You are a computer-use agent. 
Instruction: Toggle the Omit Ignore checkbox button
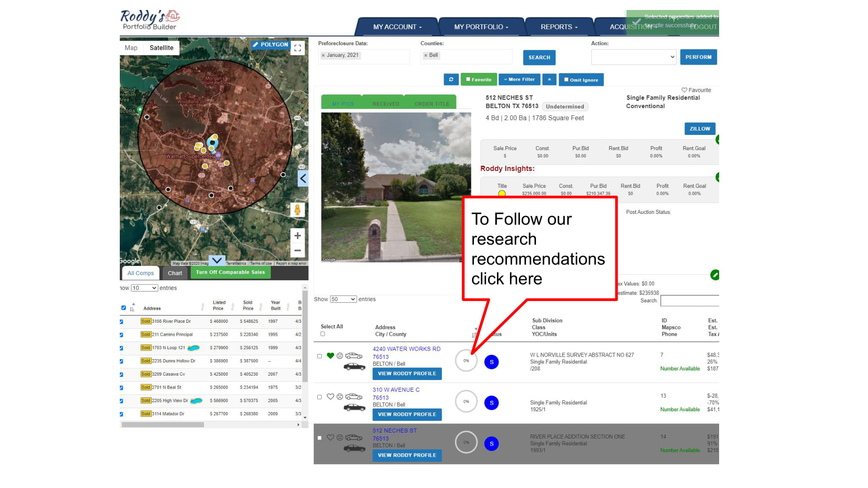(581, 80)
